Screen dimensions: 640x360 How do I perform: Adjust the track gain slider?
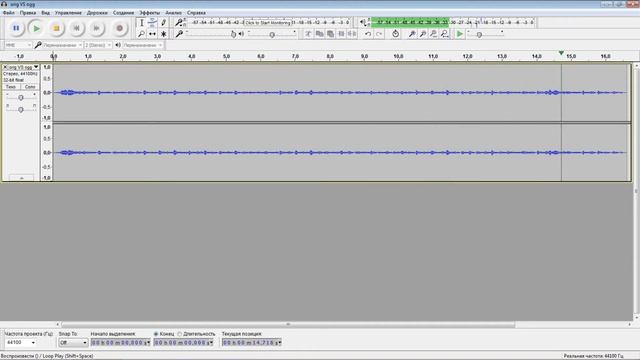click(21, 97)
